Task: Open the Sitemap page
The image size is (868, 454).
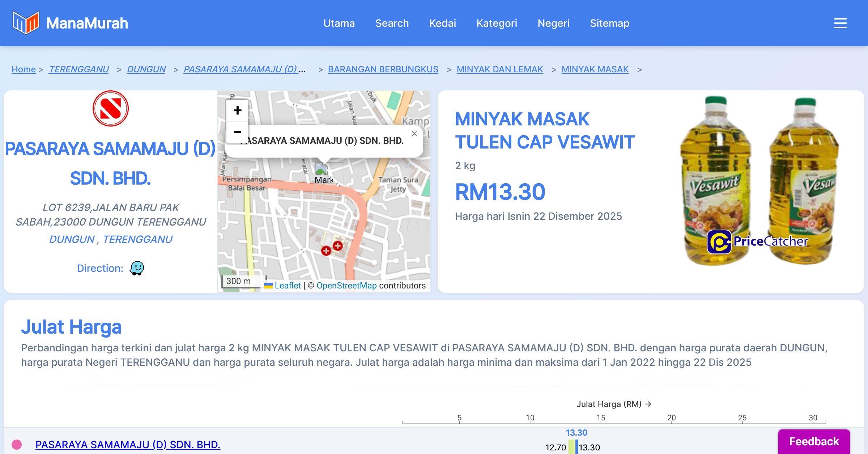Action: click(609, 23)
